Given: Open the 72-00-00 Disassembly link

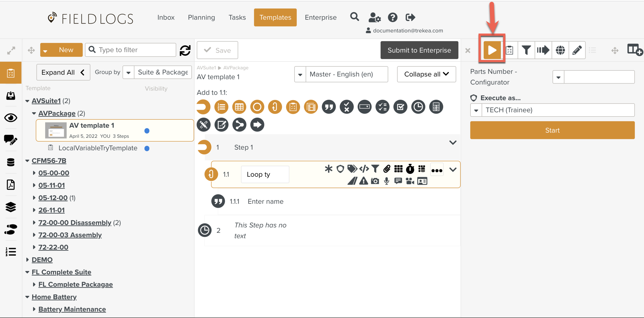Looking at the screenshot, I should click(75, 222).
